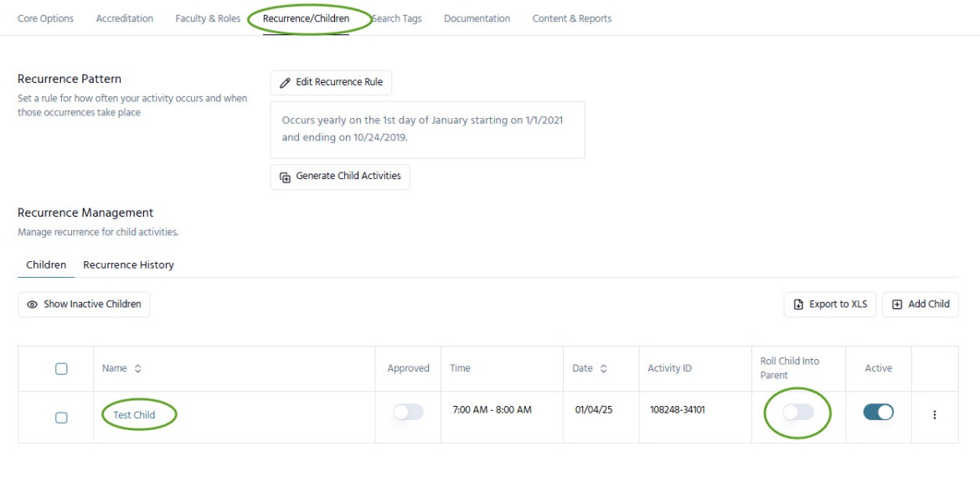The height and width of the screenshot is (503, 980).
Task: Toggle Approved switch for Test Child
Action: 408,412
